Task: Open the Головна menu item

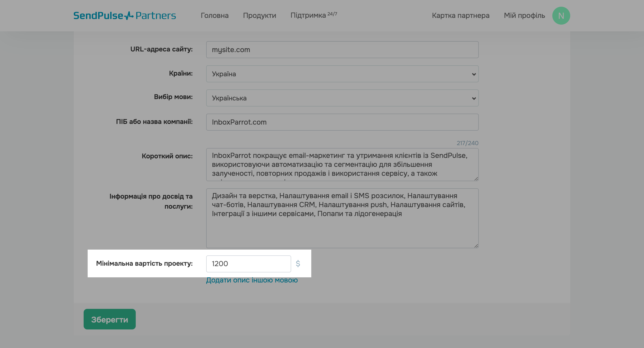Action: tap(214, 15)
